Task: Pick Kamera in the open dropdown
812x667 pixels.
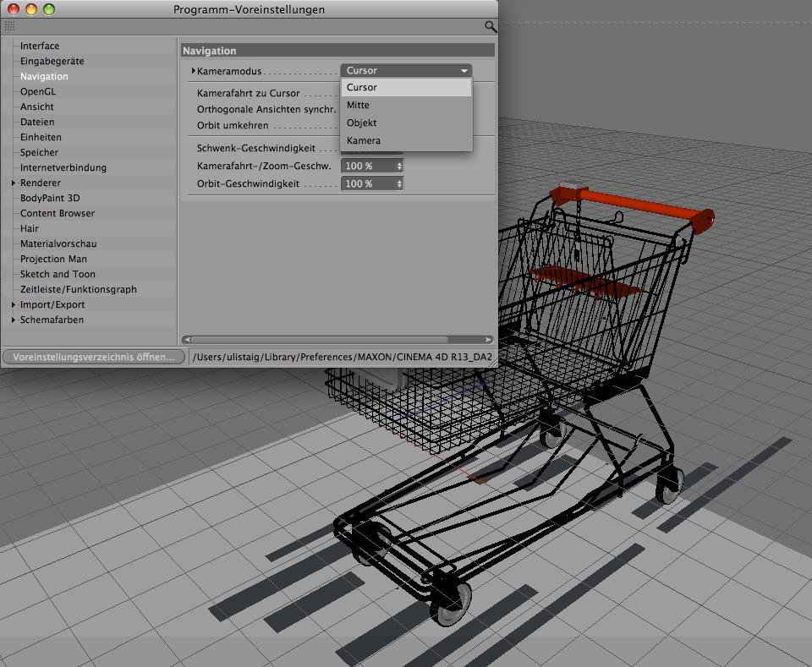Action: [x=363, y=141]
